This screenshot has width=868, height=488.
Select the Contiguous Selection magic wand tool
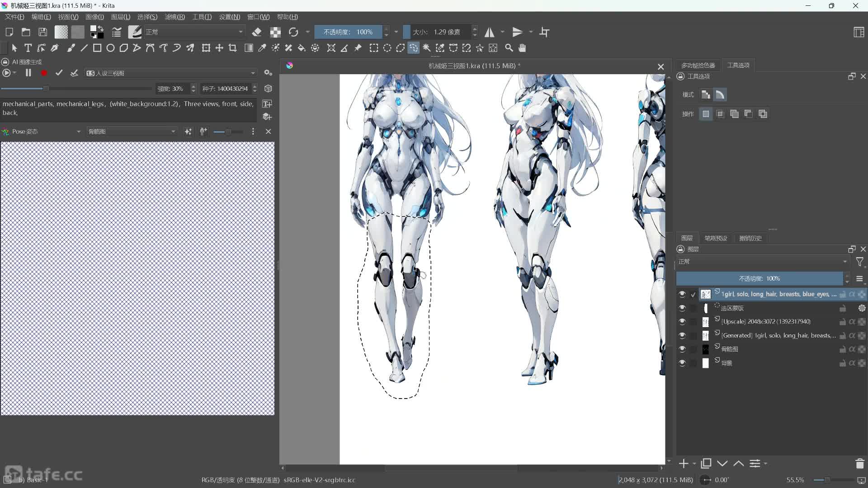pos(427,48)
